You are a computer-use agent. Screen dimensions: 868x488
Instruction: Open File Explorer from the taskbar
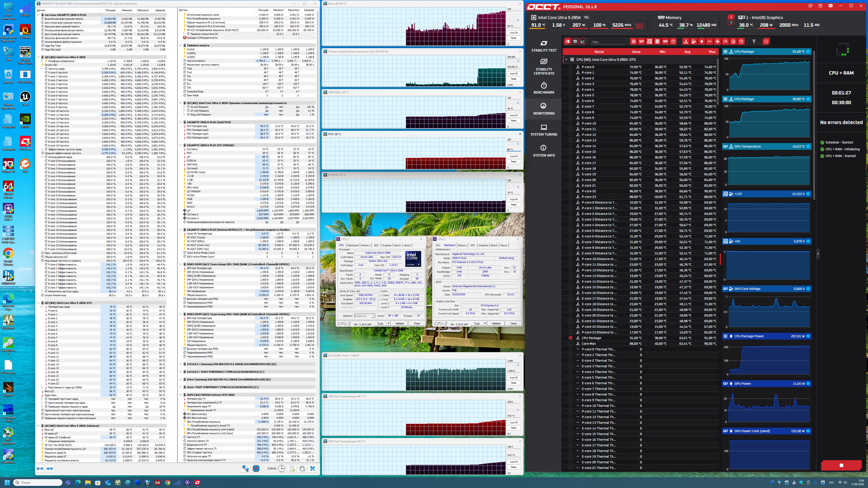click(x=88, y=483)
